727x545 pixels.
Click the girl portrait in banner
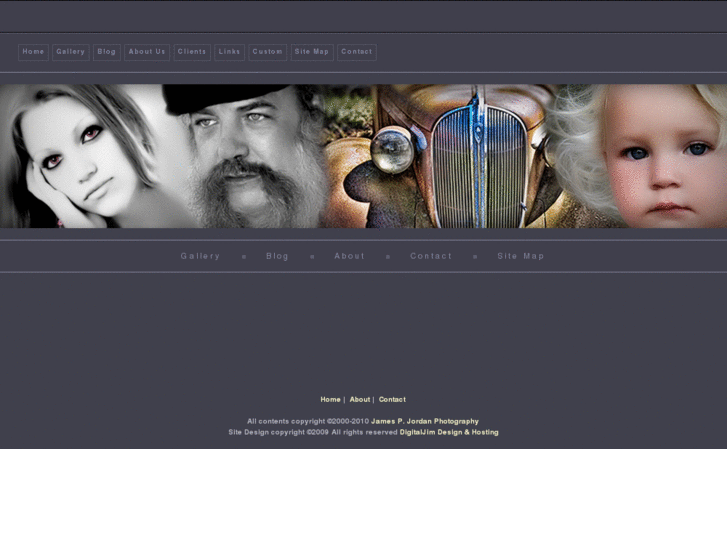[x=83, y=156]
